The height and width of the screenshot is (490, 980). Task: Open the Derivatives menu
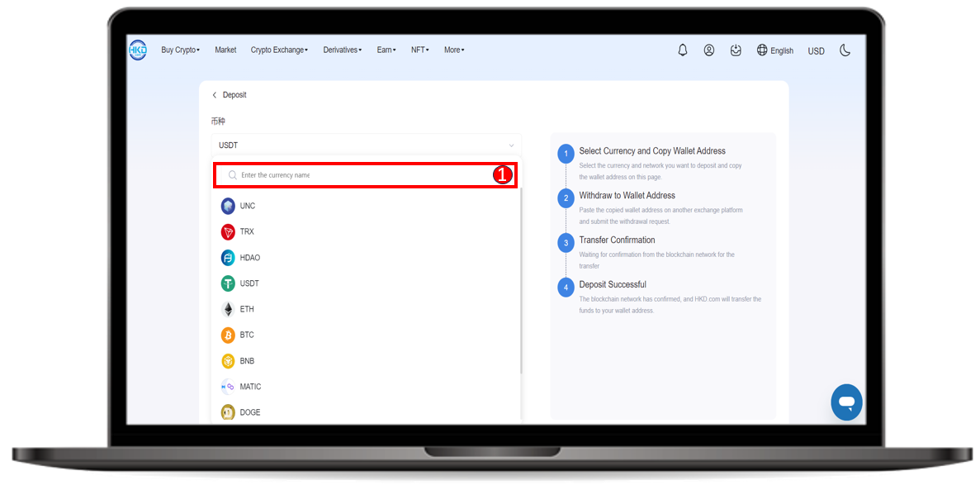pyautogui.click(x=342, y=50)
